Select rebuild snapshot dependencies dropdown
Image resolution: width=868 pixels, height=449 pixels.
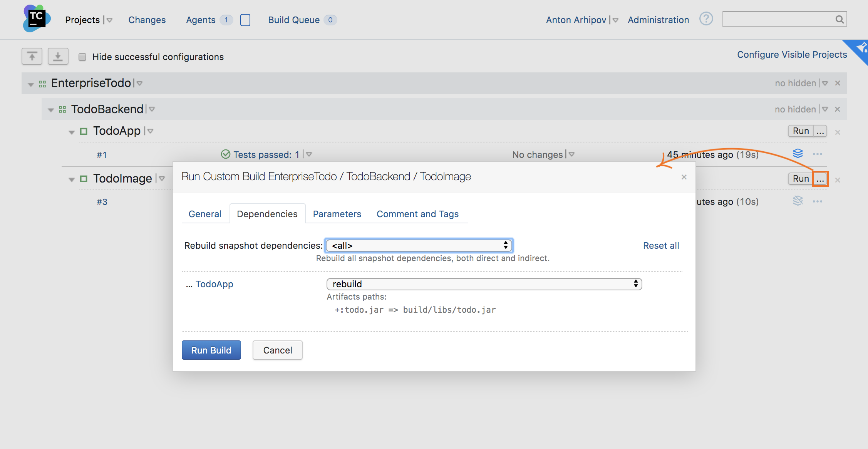coord(419,245)
